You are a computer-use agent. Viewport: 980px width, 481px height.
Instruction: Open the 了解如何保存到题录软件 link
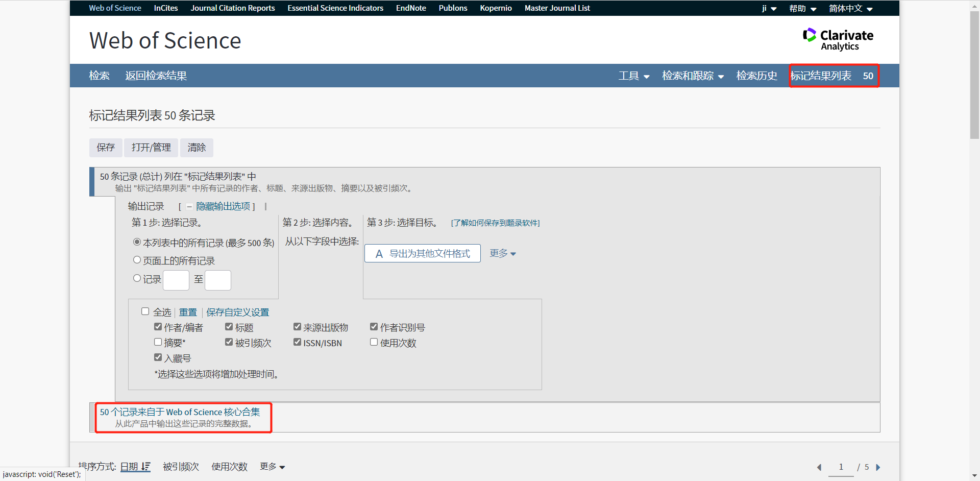(495, 223)
